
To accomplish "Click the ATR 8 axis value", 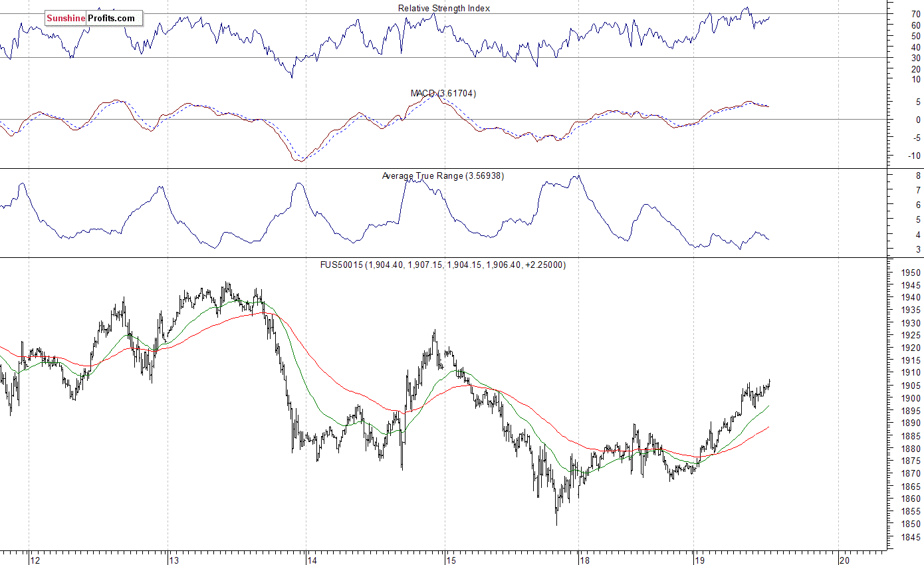I will tap(918, 175).
